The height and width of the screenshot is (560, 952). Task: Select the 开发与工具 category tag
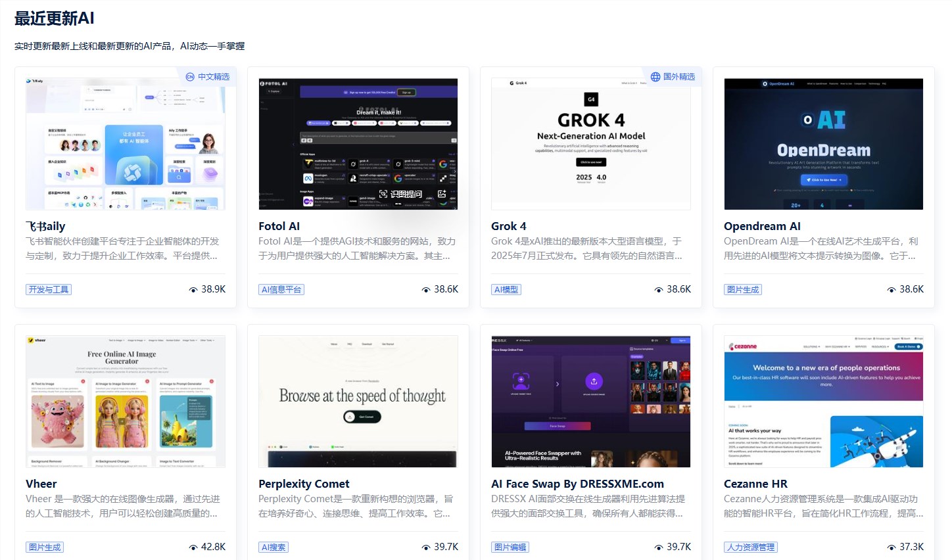pyautogui.click(x=49, y=289)
